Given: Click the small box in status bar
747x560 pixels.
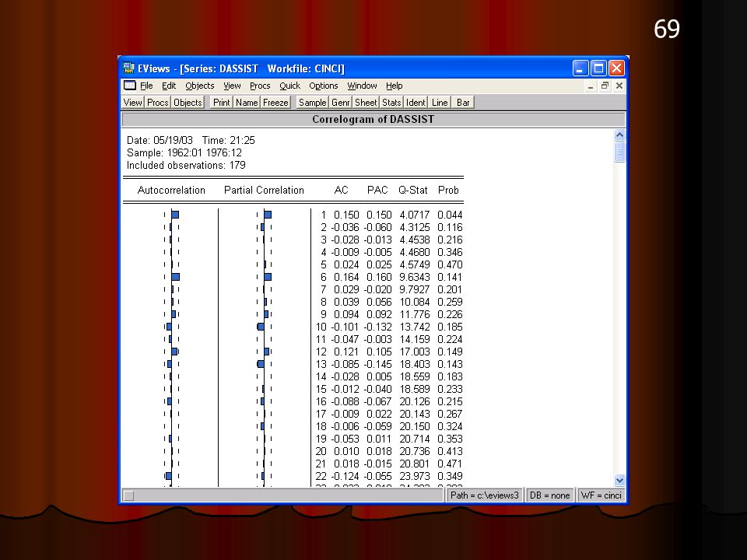Looking at the screenshot, I should tap(128, 495).
